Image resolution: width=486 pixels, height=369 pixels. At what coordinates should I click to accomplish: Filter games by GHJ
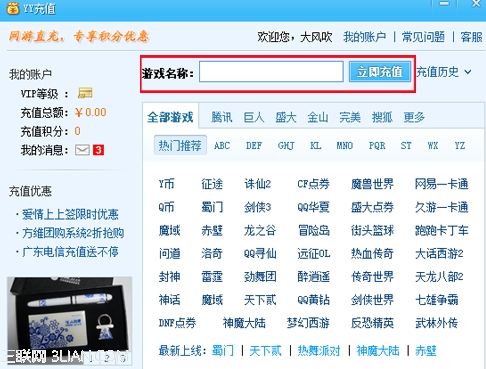[286, 146]
